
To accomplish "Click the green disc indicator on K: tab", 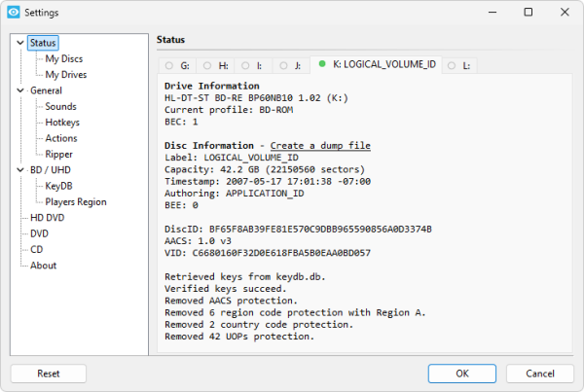I will (x=322, y=66).
